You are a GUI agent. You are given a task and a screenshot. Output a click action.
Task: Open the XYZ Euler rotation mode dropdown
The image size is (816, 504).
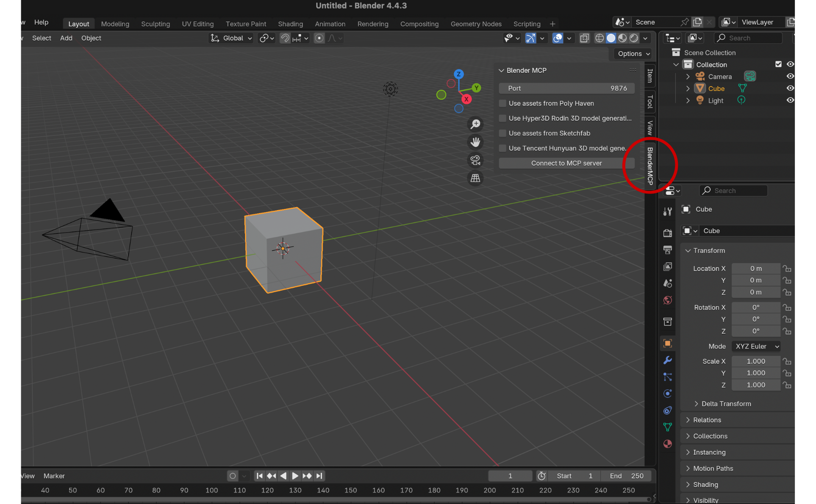coord(756,346)
